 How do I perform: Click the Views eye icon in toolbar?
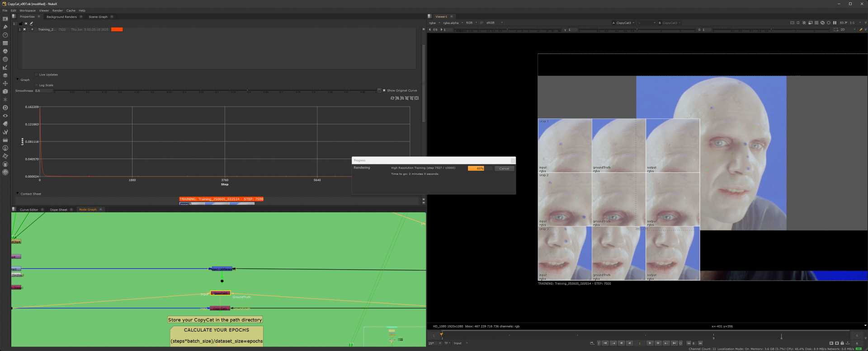point(5,116)
